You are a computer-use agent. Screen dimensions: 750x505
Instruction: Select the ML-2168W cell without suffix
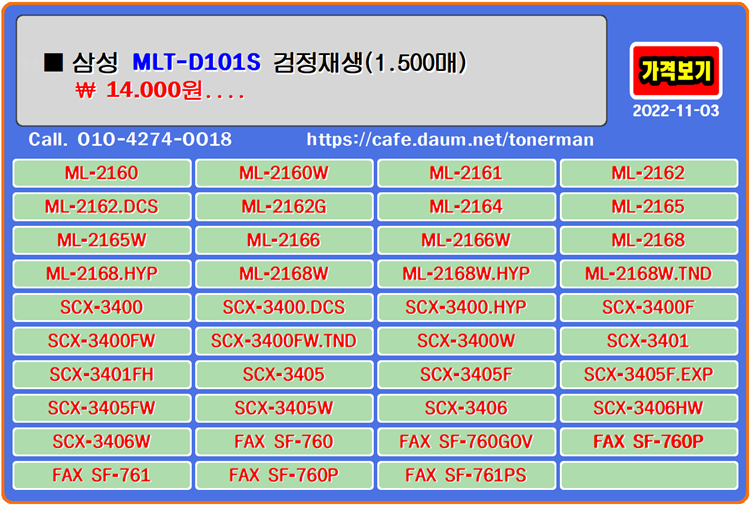point(284,274)
